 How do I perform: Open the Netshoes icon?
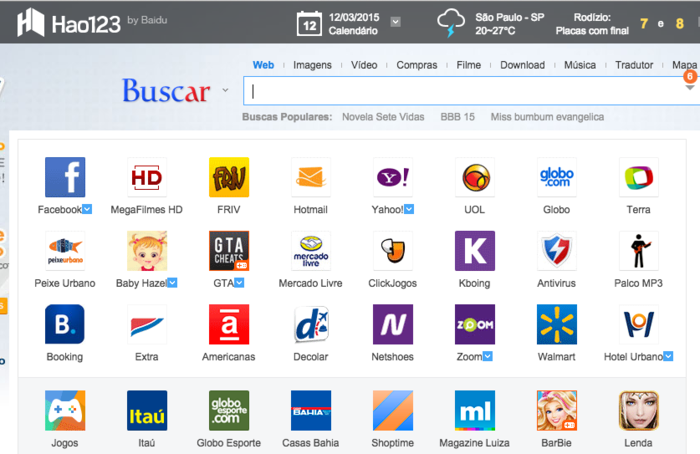point(393,325)
